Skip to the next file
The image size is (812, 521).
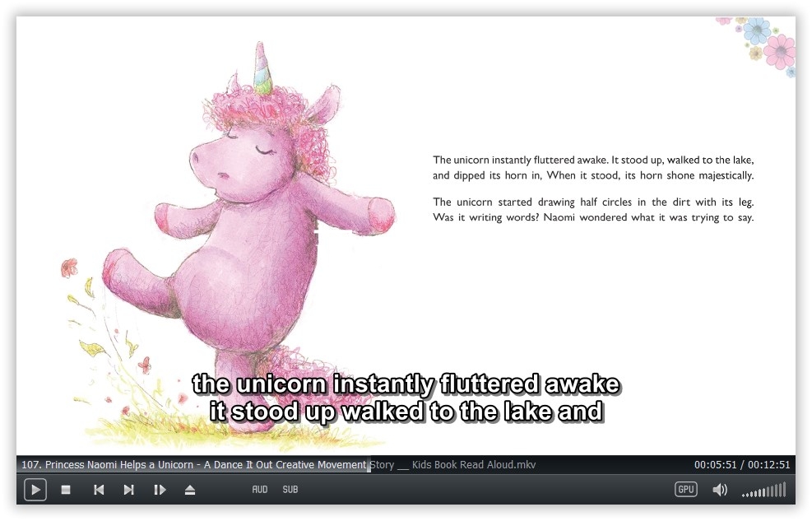pyautogui.click(x=128, y=490)
